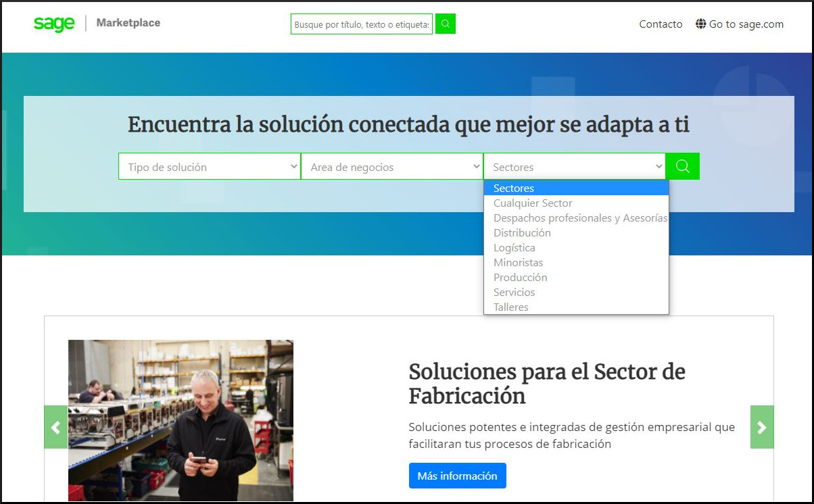This screenshot has height=504, width=814.
Task: Open the Tipo de solución dropdown
Action: tap(210, 167)
